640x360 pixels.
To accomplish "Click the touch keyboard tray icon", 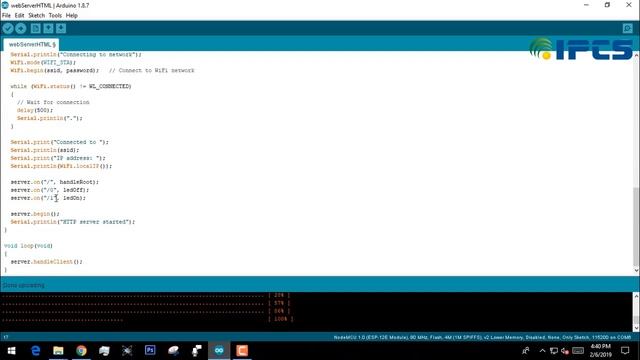I will (578, 351).
